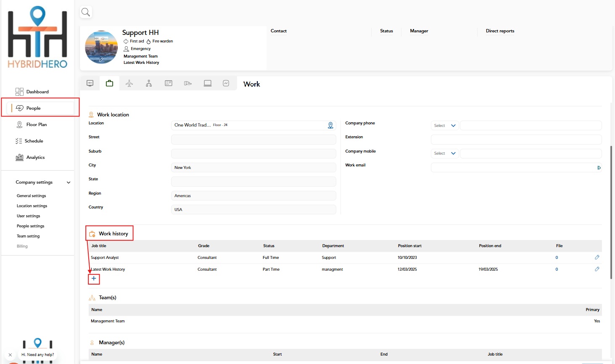The width and height of the screenshot is (615, 364).
Task: Add a new work history entry with plus
Action: pyautogui.click(x=94, y=279)
